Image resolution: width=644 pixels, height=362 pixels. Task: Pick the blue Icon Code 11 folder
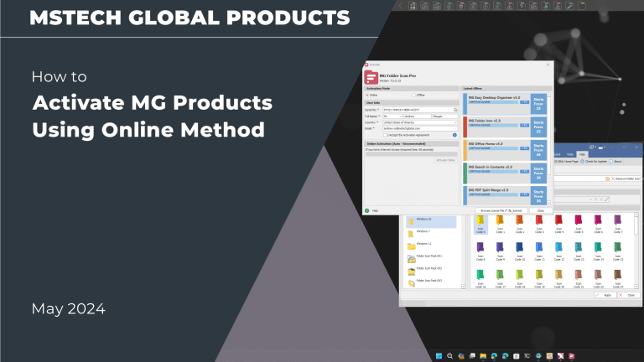539,251
